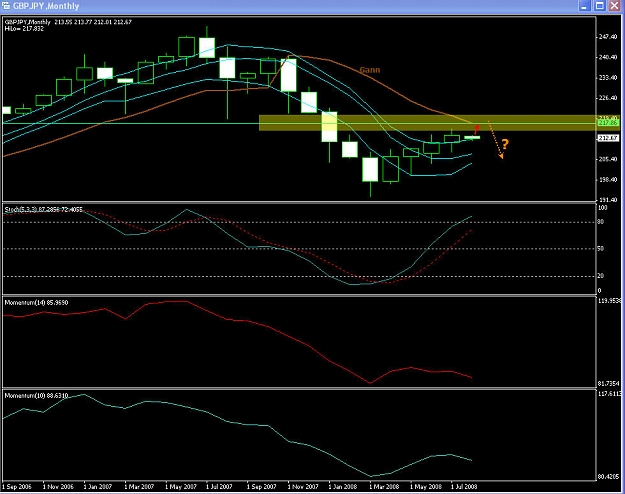Image resolution: width=625 pixels, height=494 pixels.
Task: Click the '1 Nov 2007' date label
Action: pyautogui.click(x=303, y=487)
